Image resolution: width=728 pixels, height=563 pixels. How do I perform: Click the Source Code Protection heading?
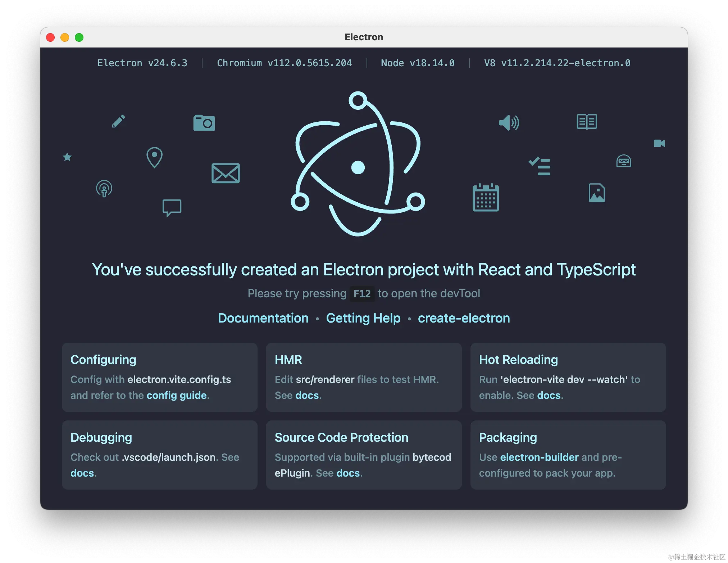coord(342,437)
